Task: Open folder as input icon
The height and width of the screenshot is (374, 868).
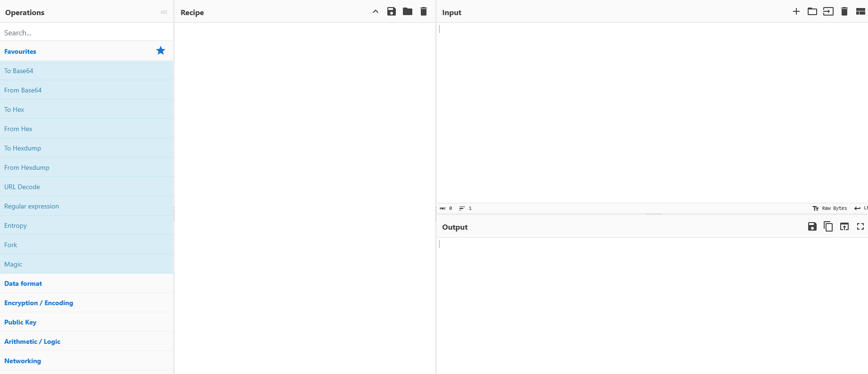Action: coord(812,12)
